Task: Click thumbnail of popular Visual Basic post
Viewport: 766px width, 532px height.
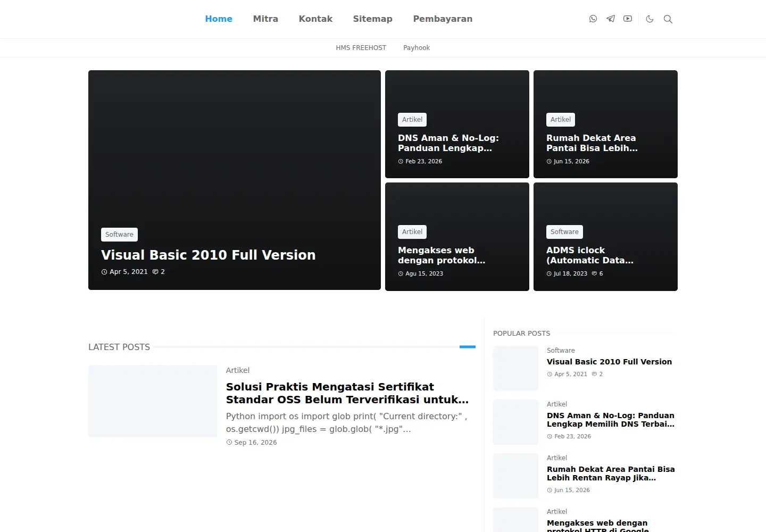Action: click(515, 368)
